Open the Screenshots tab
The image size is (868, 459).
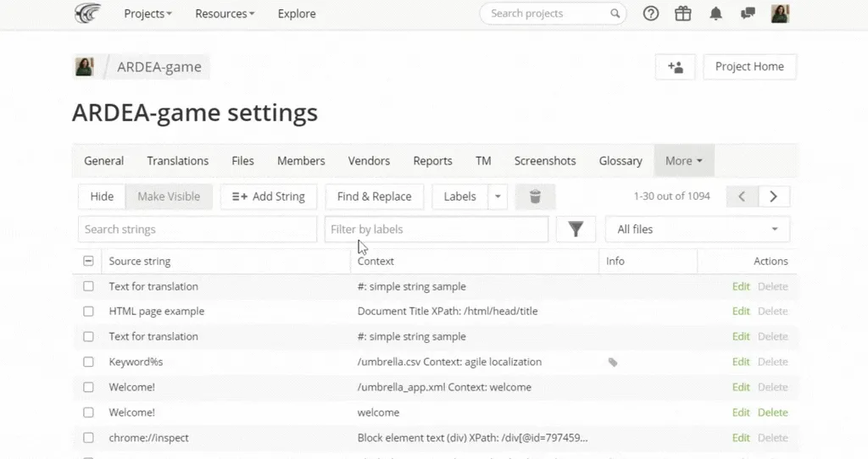(x=545, y=161)
